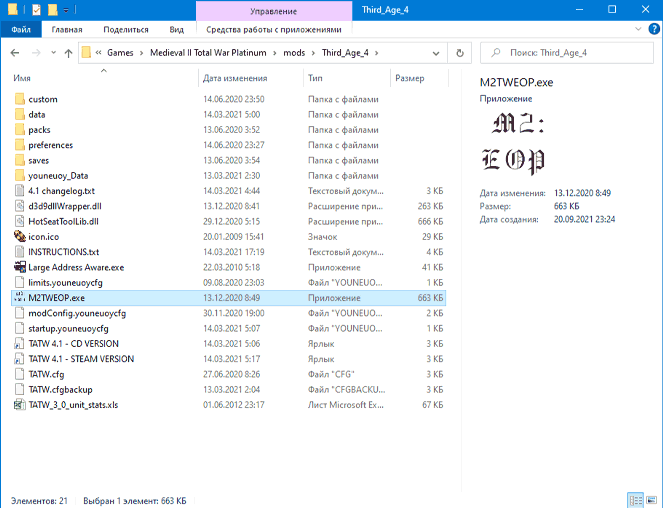The width and height of the screenshot is (663, 508).
Task: Select the M2TWEOP.exe application file
Action: pos(56,298)
